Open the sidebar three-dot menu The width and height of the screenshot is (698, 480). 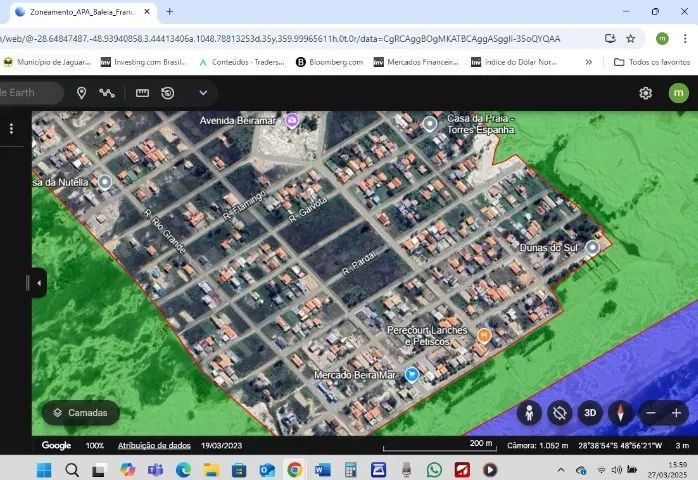(12, 129)
